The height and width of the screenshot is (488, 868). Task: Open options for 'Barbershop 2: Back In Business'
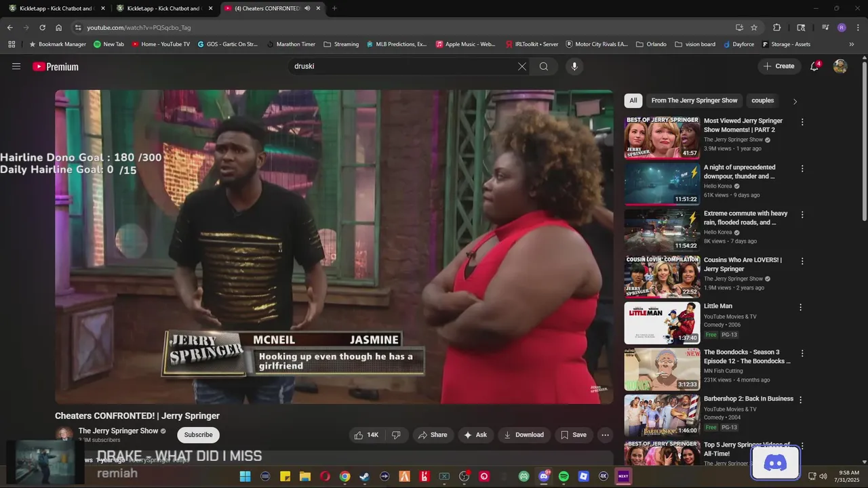[x=800, y=400]
